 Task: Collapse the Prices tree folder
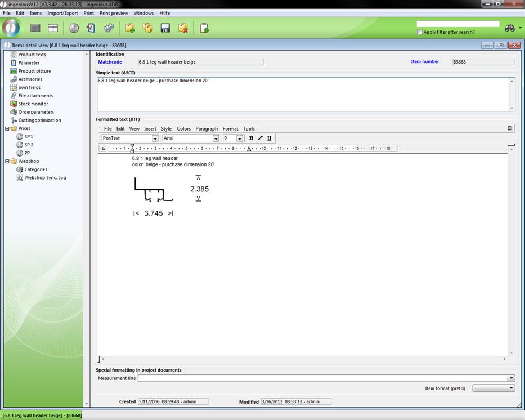pos(7,128)
